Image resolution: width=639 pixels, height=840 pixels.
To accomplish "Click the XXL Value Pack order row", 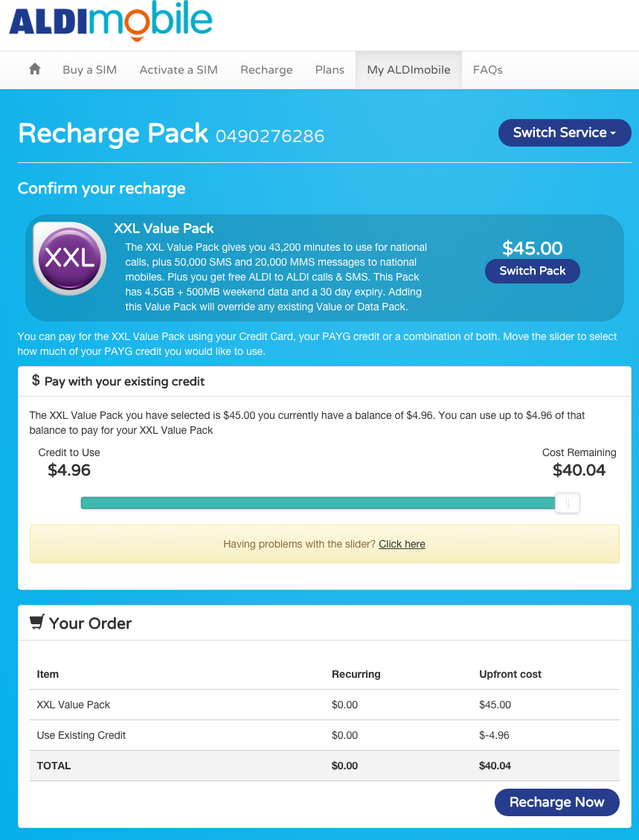I will pyautogui.click(x=324, y=705).
